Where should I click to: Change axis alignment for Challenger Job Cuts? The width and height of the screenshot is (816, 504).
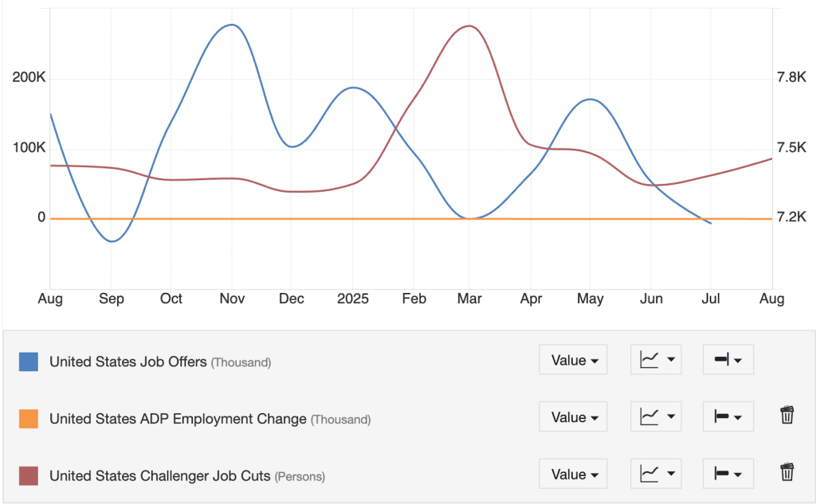[x=728, y=475]
